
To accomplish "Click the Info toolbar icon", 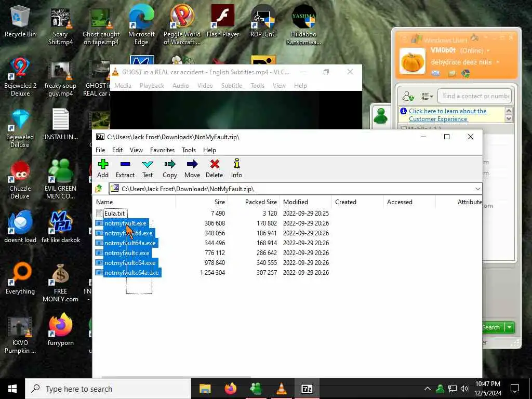I will click(236, 168).
